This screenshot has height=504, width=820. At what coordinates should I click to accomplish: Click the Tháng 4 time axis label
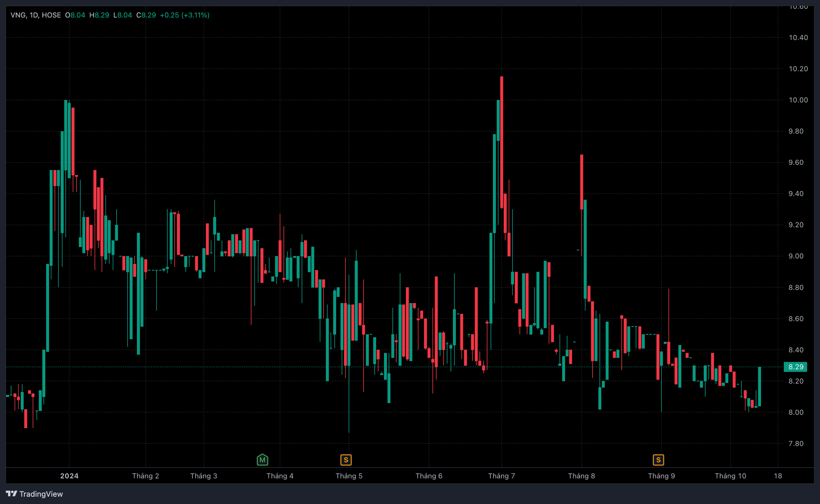pos(280,476)
